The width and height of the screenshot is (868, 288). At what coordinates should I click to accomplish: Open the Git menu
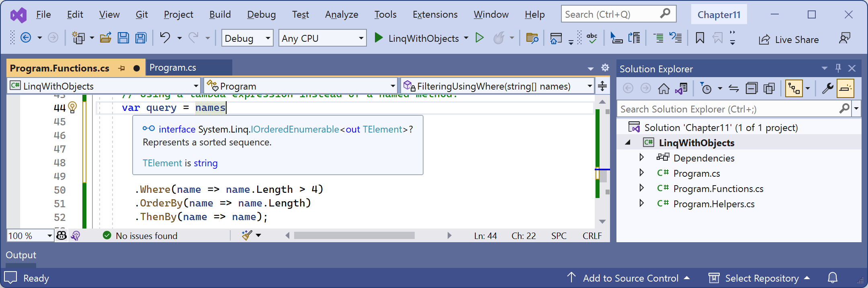pos(141,14)
